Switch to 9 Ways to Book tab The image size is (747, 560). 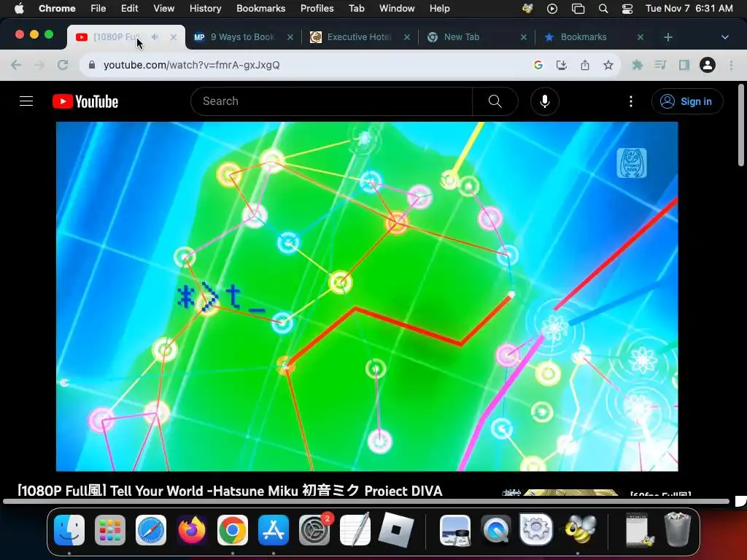tap(243, 36)
